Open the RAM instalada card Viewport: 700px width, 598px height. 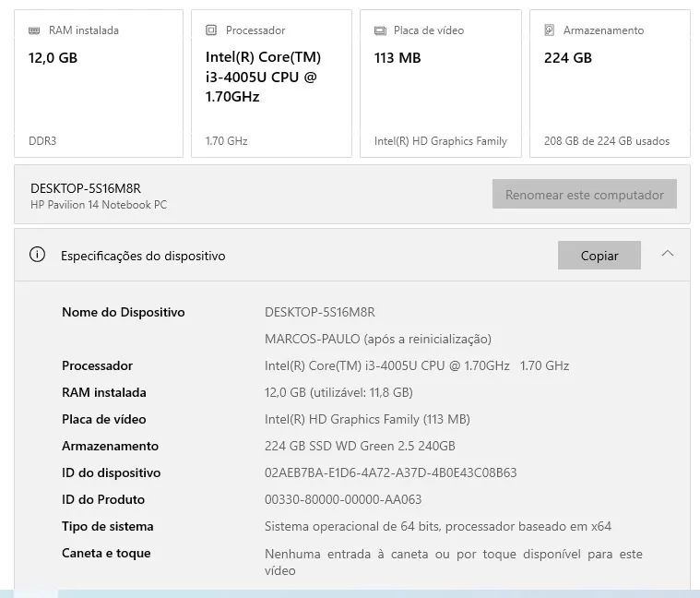[99, 83]
